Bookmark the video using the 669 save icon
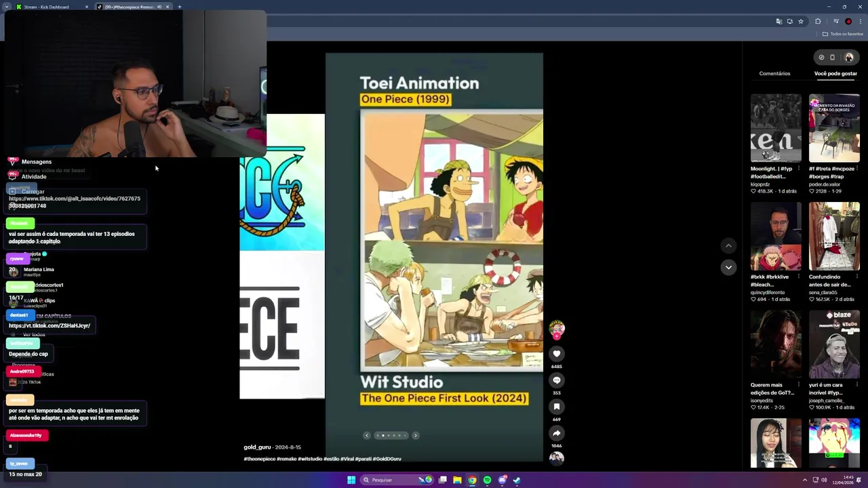Image resolution: width=868 pixels, height=488 pixels. pos(557,407)
